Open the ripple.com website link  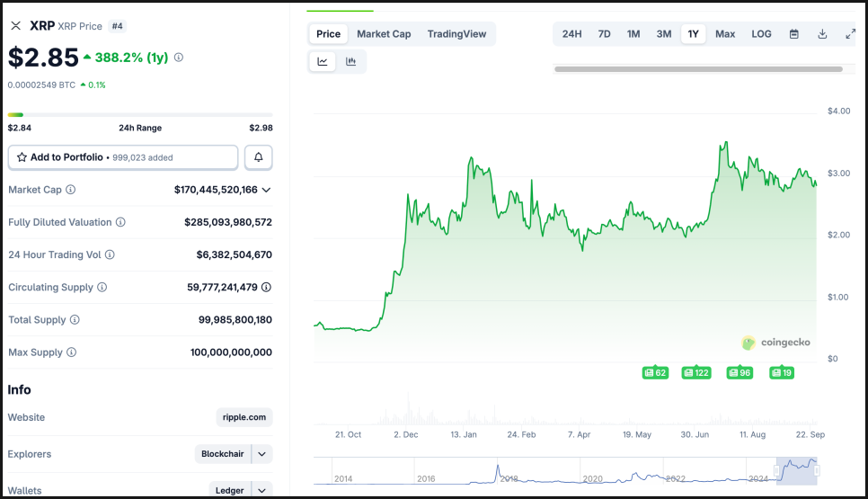tap(244, 417)
